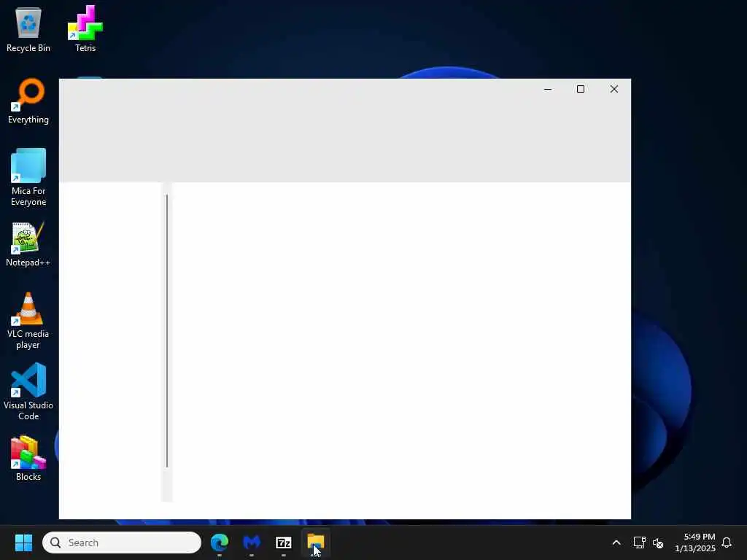Image resolution: width=747 pixels, height=560 pixels.
Task: Launch the Blocks game shortcut
Action: (28, 458)
